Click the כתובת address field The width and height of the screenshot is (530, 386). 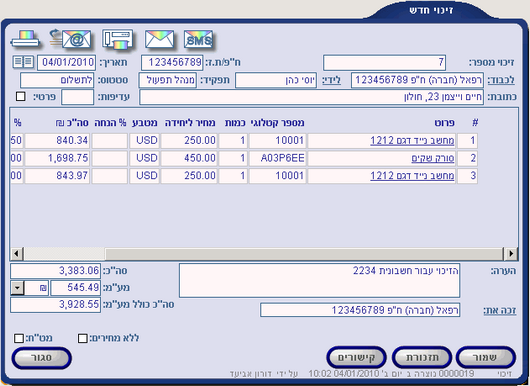tap(311, 97)
